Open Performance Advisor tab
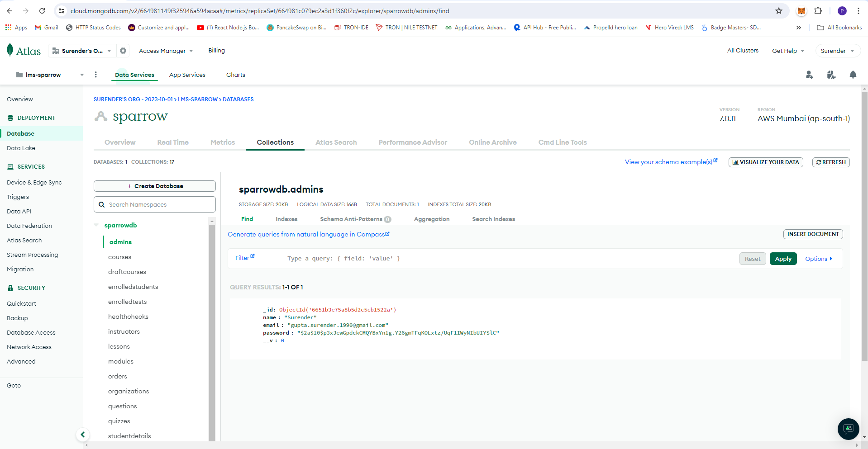The width and height of the screenshot is (868, 449). 413,142
